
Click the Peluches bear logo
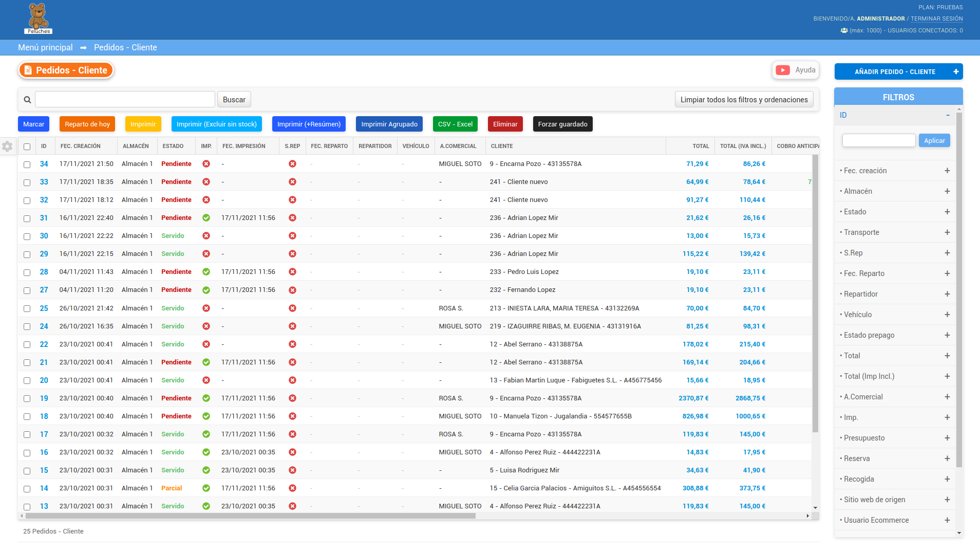tap(38, 17)
